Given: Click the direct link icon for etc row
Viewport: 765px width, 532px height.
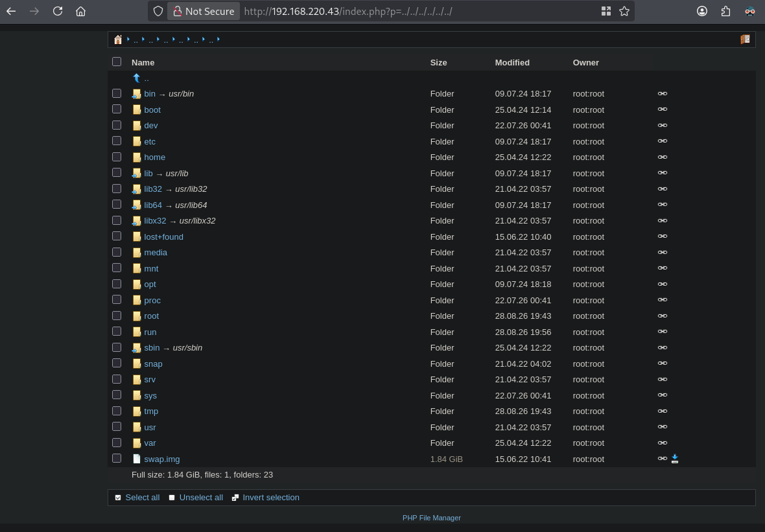Looking at the screenshot, I should coord(662,141).
